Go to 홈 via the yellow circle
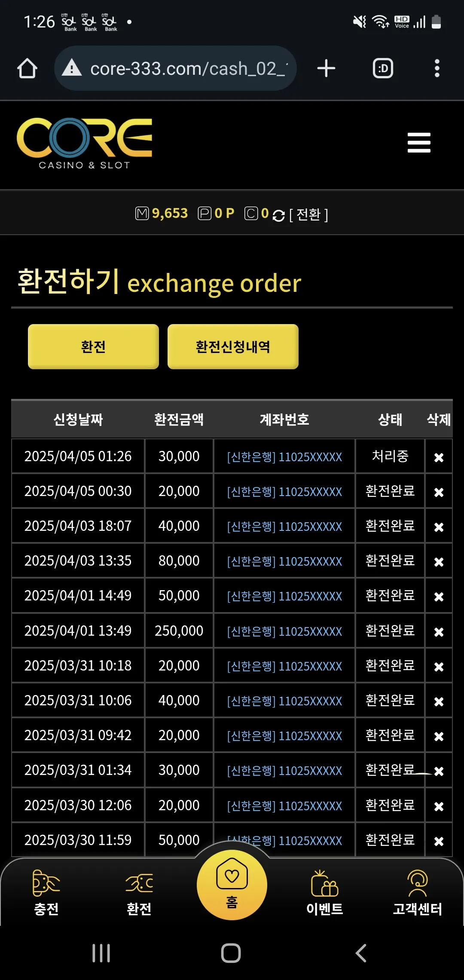This screenshot has height=980, width=464. pyautogui.click(x=232, y=885)
